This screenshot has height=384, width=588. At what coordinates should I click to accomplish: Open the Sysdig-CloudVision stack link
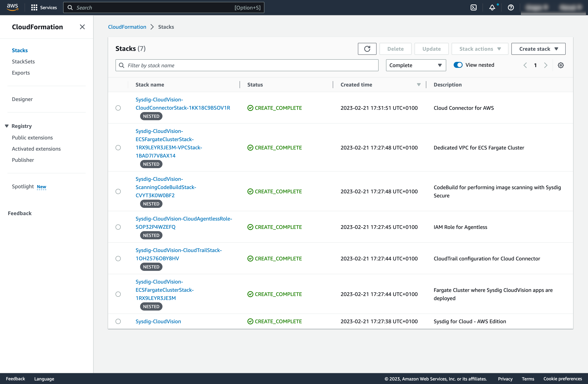[158, 321]
